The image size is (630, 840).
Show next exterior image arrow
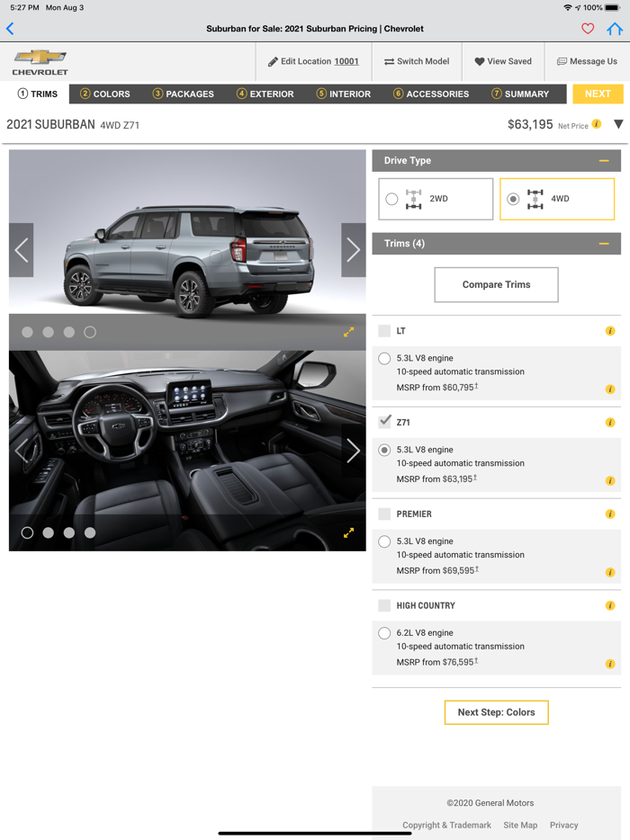tap(354, 250)
